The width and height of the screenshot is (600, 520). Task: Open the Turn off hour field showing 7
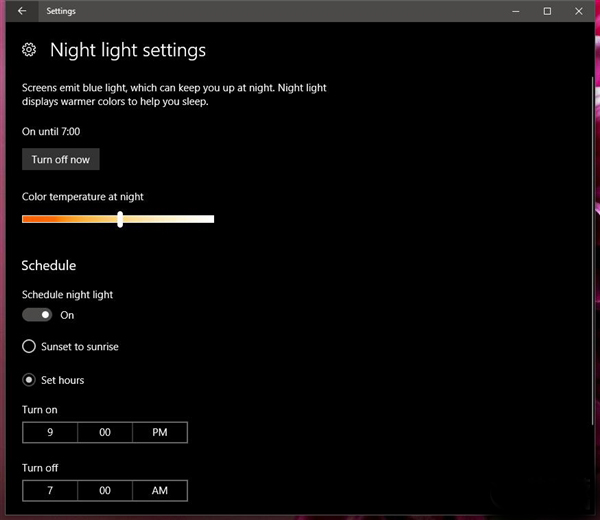tap(50, 491)
